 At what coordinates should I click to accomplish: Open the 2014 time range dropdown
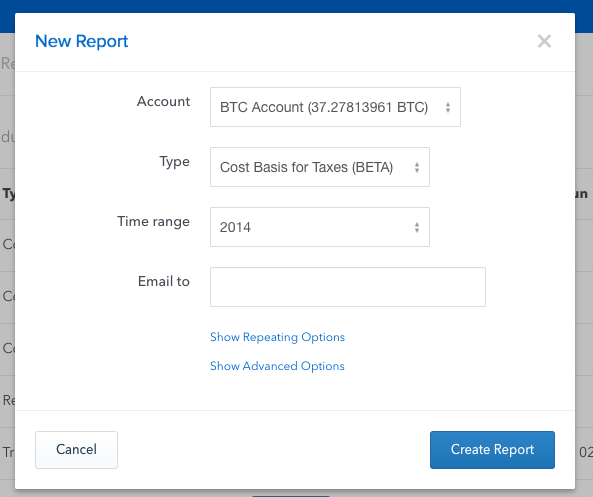(x=320, y=227)
